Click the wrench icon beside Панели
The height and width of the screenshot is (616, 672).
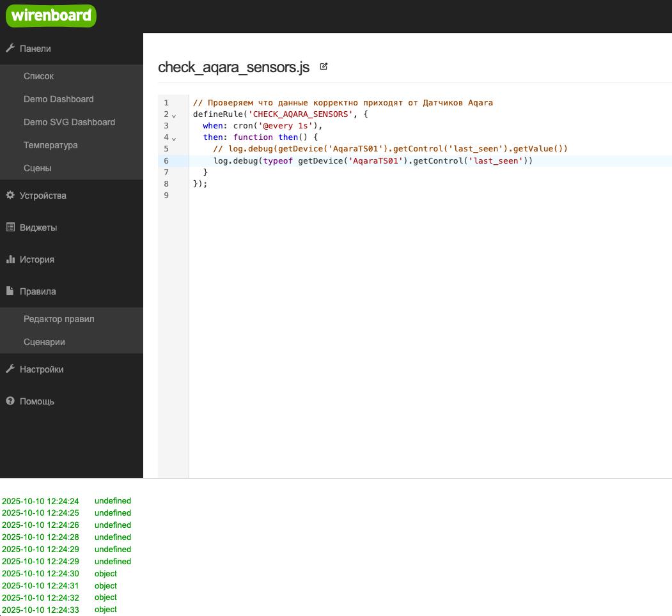click(10, 48)
